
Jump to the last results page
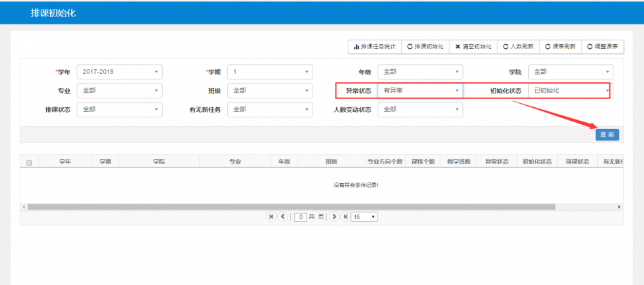tap(344, 216)
